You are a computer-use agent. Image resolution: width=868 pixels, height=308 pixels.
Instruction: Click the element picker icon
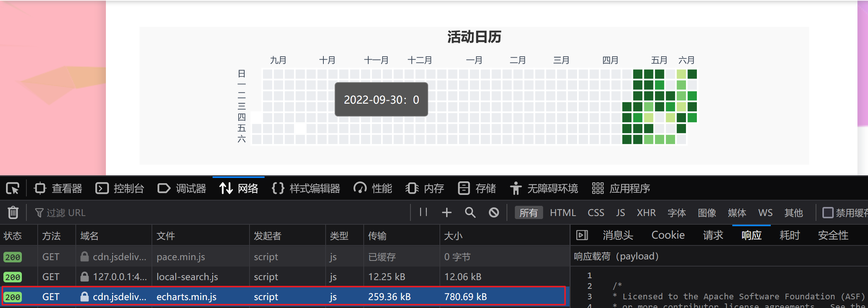(x=12, y=188)
